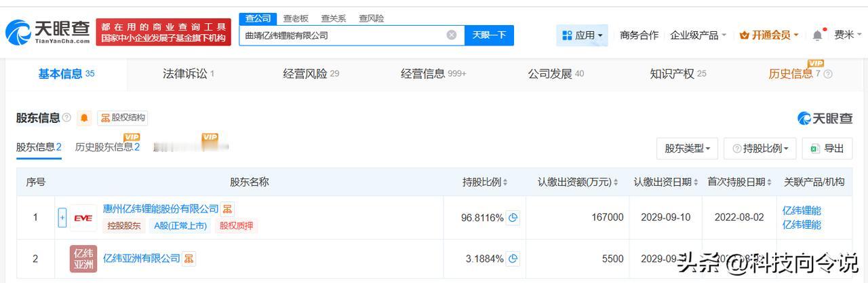Open 惠州亿纬锂能股份有限公司 company link
The height and width of the screenshot is (283, 868).
pyautogui.click(x=161, y=209)
